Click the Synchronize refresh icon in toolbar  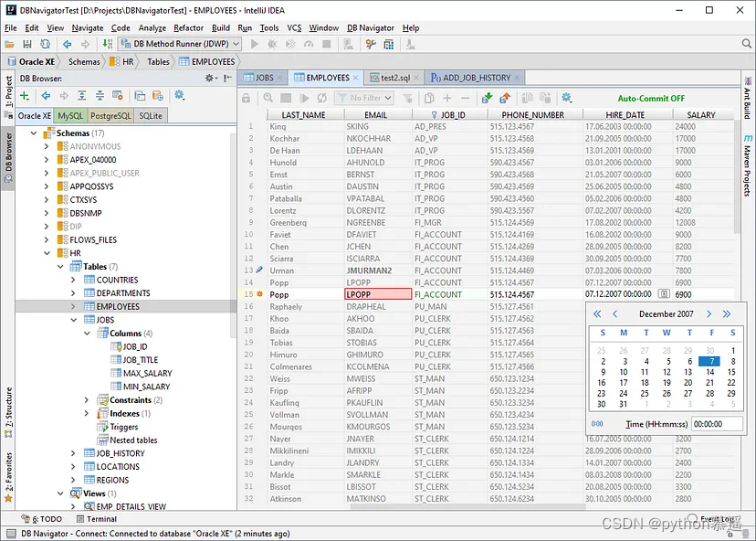[x=46, y=45]
